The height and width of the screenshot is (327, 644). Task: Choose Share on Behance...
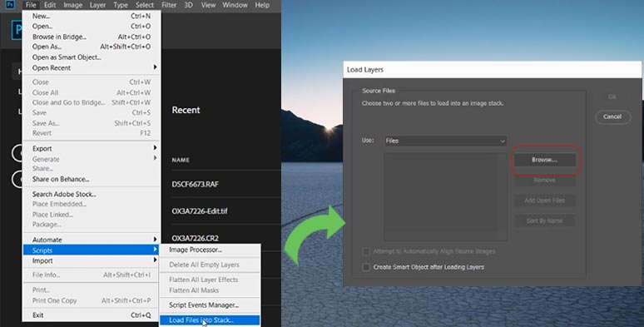[92, 179]
